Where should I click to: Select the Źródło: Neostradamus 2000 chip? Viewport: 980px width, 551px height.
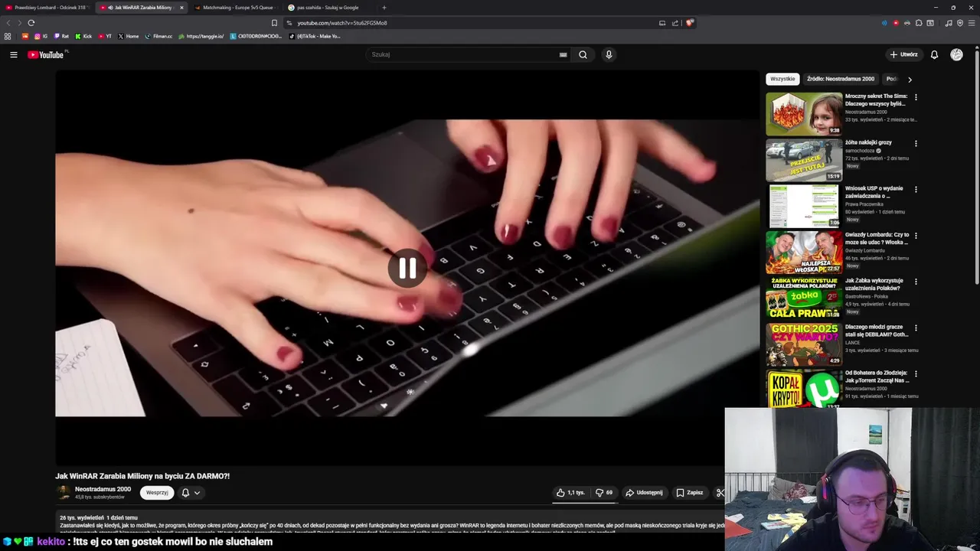(x=841, y=79)
